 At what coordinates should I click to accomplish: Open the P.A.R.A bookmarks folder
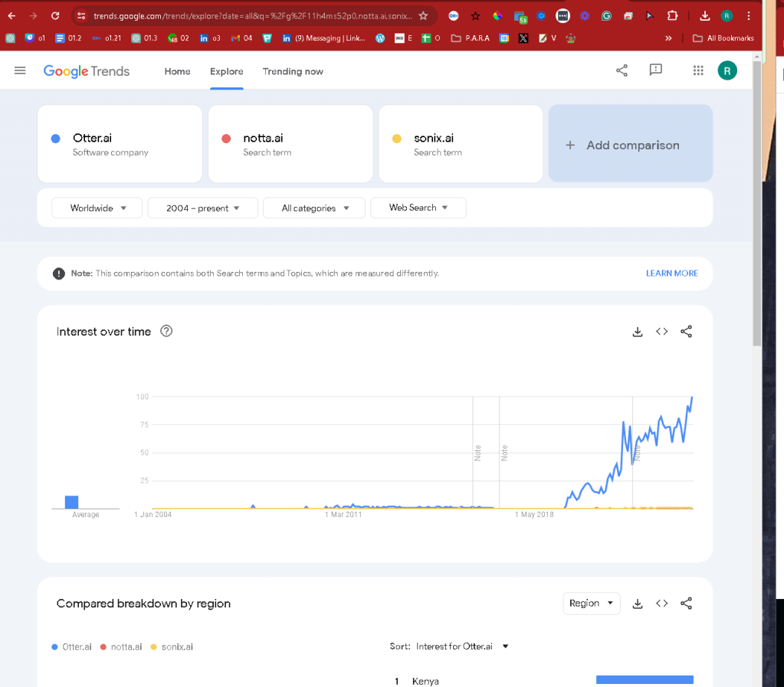pyautogui.click(x=471, y=38)
